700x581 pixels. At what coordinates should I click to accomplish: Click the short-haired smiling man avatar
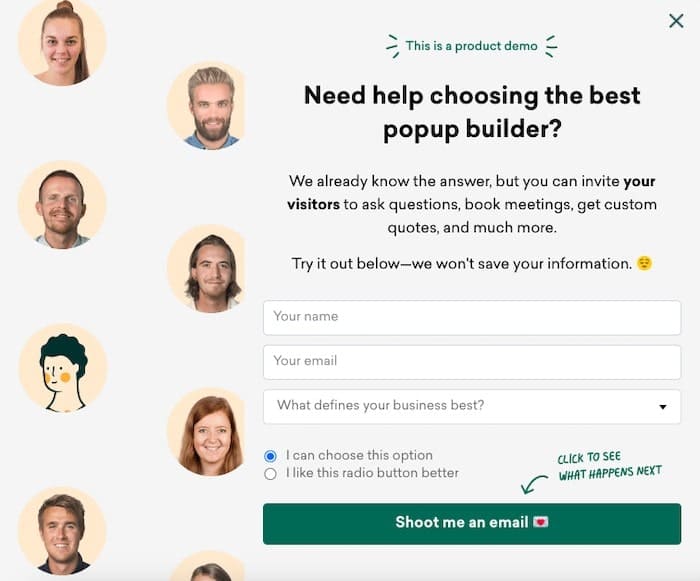point(62,205)
